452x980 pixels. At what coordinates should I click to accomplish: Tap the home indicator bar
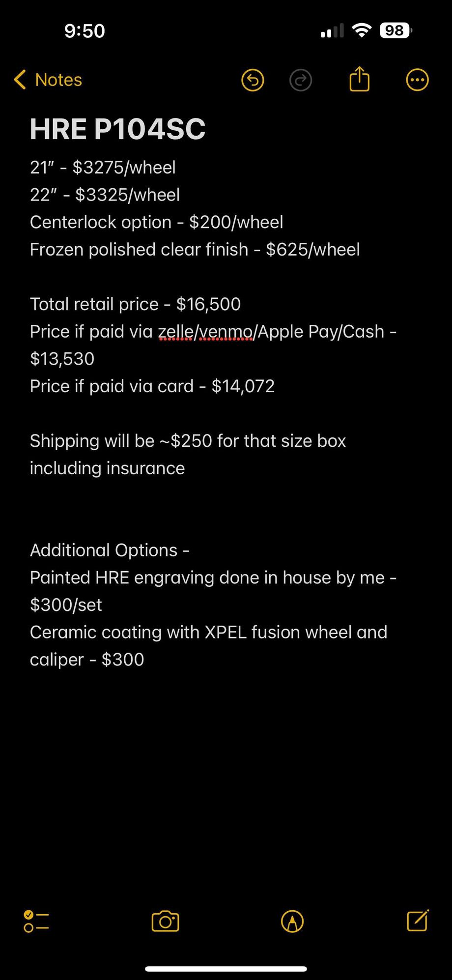click(226, 969)
